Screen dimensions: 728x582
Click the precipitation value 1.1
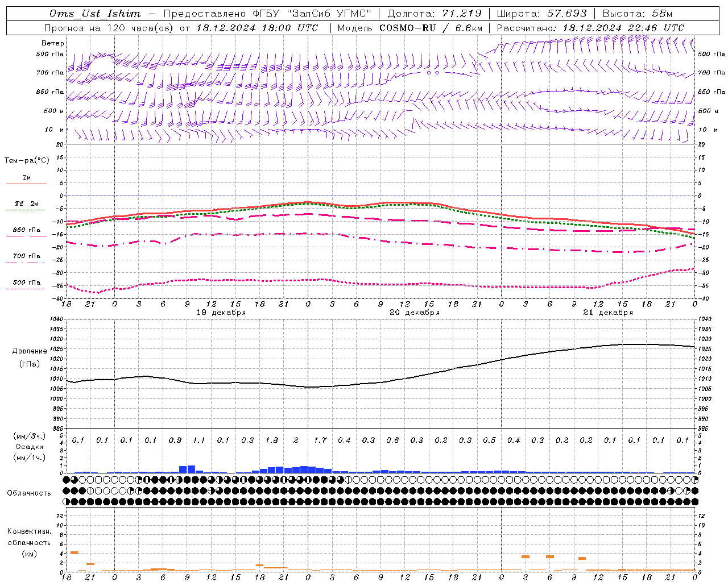[199, 440]
